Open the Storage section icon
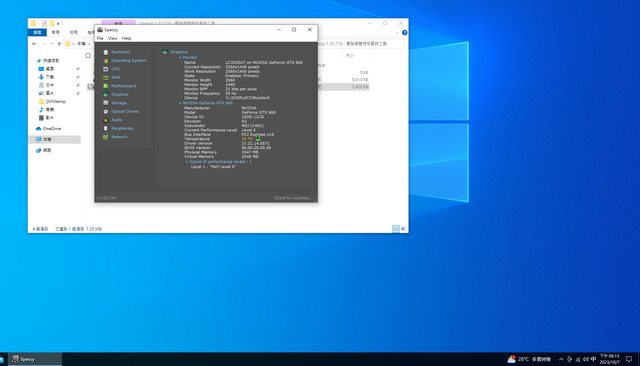Screen dimensions: 640x366 tap(106, 103)
